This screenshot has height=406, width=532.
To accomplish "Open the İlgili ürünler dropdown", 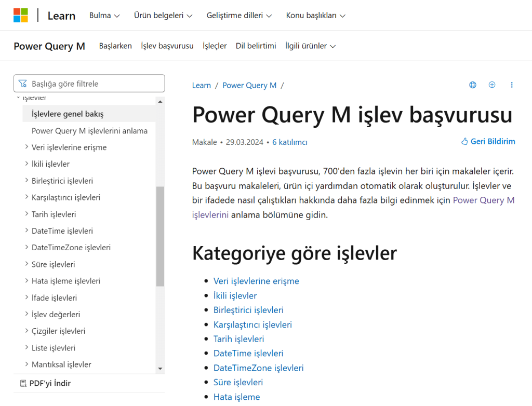I will pyautogui.click(x=310, y=46).
